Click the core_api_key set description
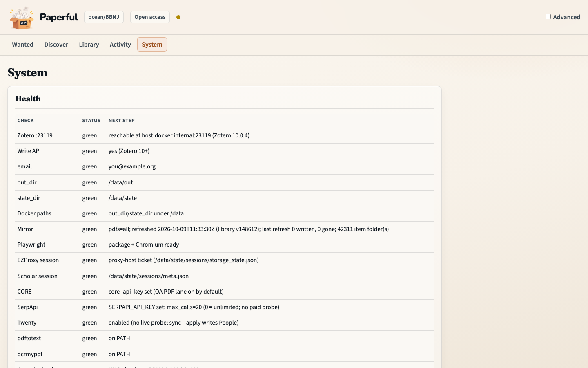Image resolution: width=588 pixels, height=368 pixels. pos(166,292)
